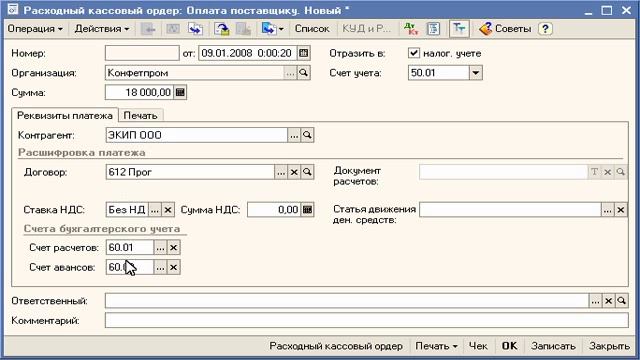640x360 pixels.
Task: Open the calculator for the Сумма field
Action: click(180, 93)
